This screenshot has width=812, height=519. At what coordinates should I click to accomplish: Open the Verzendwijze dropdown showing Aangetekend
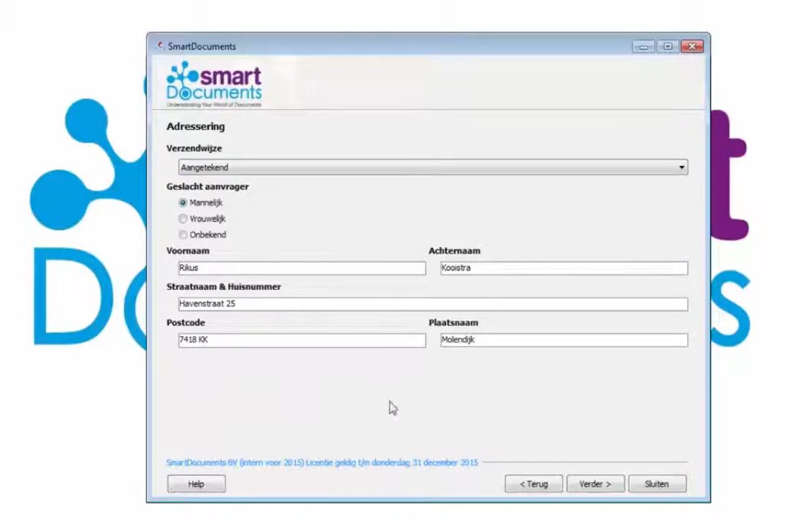click(433, 167)
